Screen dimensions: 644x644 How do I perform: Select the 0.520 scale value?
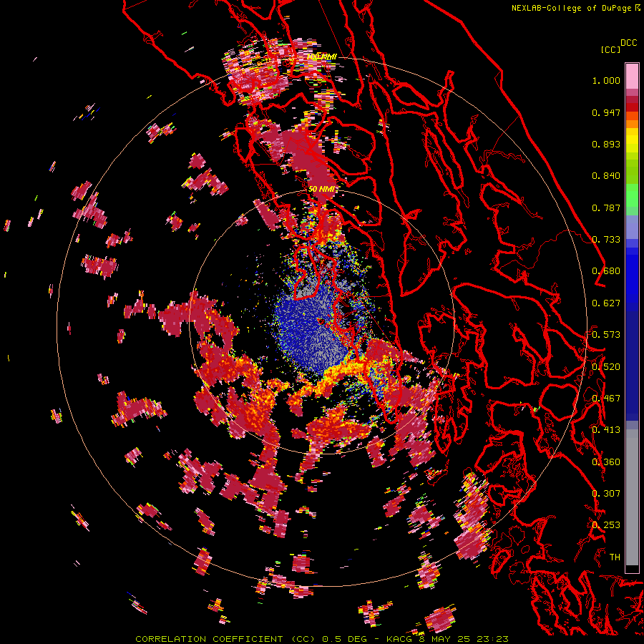(606, 367)
